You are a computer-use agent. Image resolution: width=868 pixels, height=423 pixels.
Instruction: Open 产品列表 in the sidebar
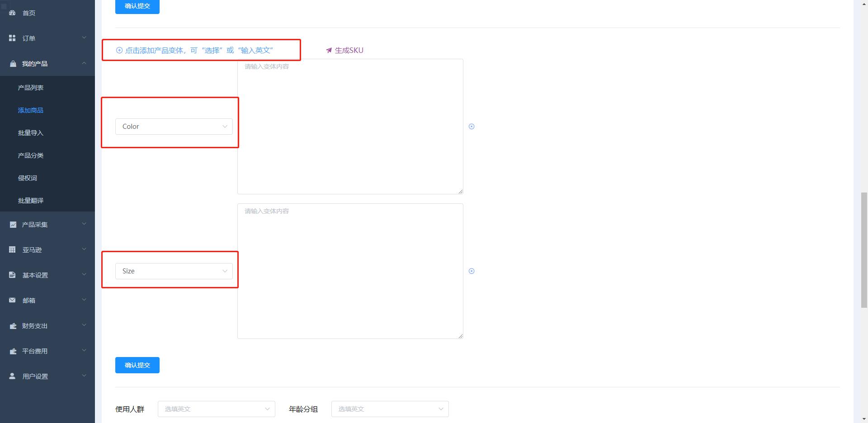point(31,88)
